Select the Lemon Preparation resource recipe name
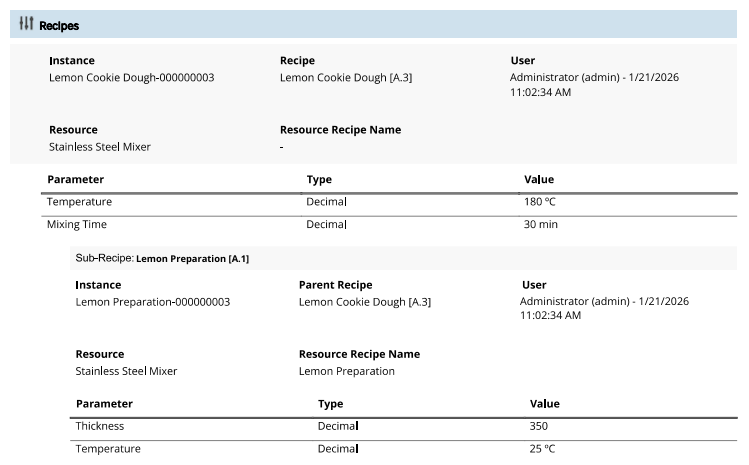The height and width of the screenshot is (465, 749). [347, 371]
